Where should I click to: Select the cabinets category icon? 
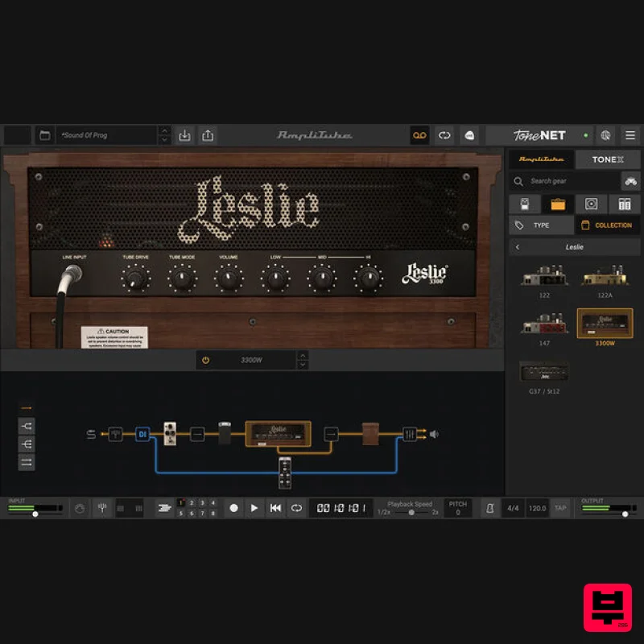[x=592, y=204]
